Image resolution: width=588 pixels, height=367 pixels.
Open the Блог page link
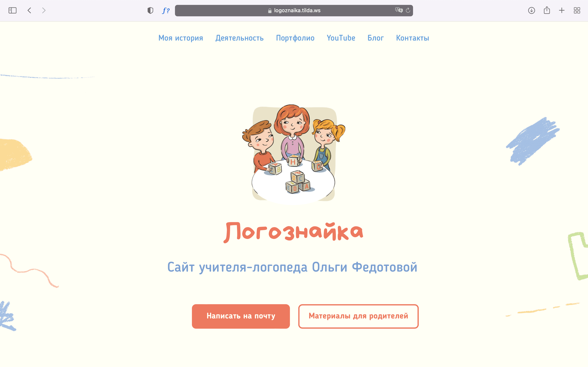pyautogui.click(x=376, y=38)
